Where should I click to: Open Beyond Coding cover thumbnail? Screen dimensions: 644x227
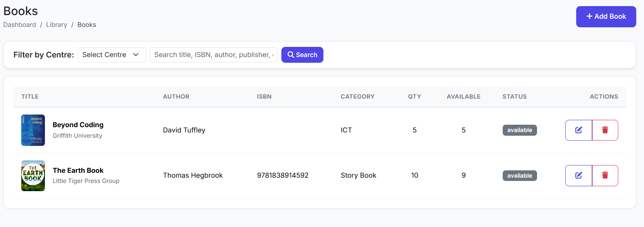(x=33, y=130)
